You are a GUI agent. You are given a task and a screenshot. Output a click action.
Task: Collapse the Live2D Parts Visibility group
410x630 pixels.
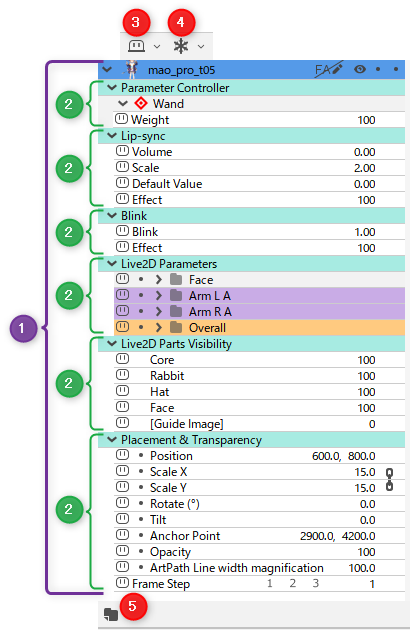[x=112, y=344]
